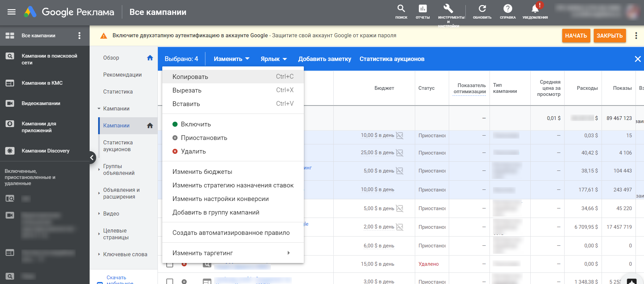Click the search magnifier icon in header
Screen dimensions: 644x284
pyautogui.click(x=401, y=9)
